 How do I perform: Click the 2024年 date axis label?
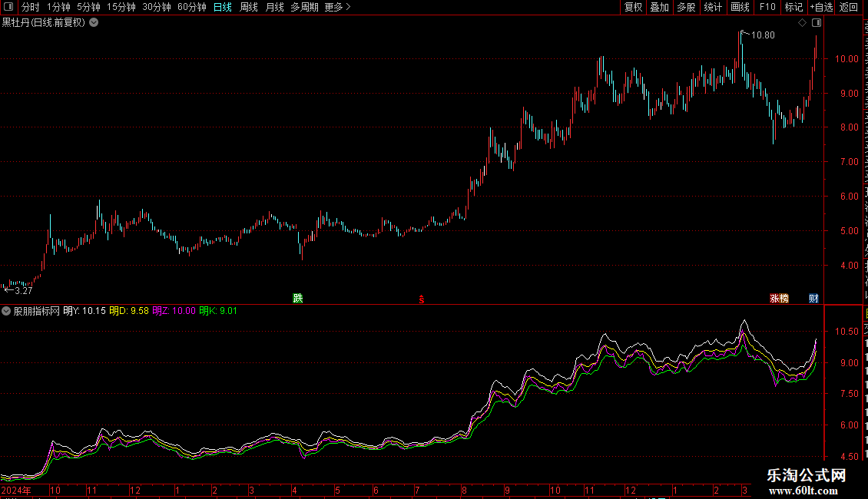click(16, 490)
